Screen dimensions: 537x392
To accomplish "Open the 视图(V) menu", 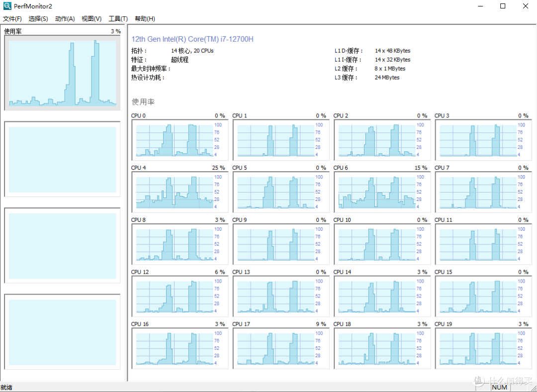I will point(91,19).
